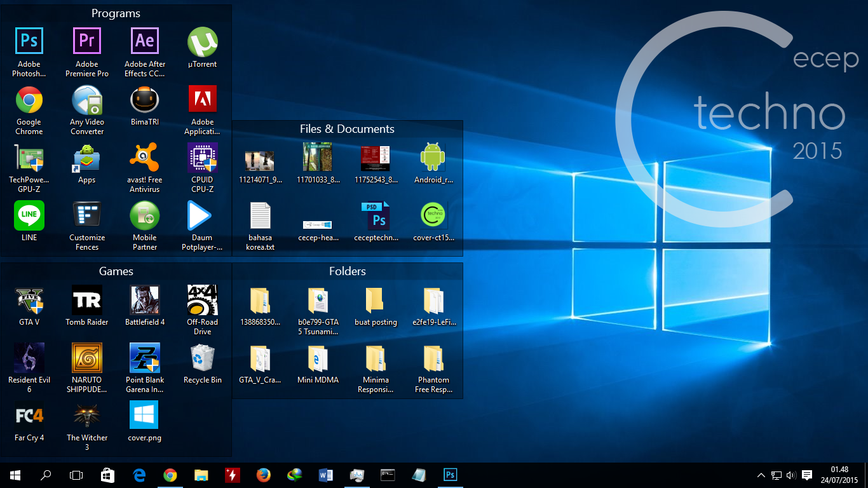The height and width of the screenshot is (488, 868).
Task: Select the cover-ct15... file
Action: click(x=433, y=215)
